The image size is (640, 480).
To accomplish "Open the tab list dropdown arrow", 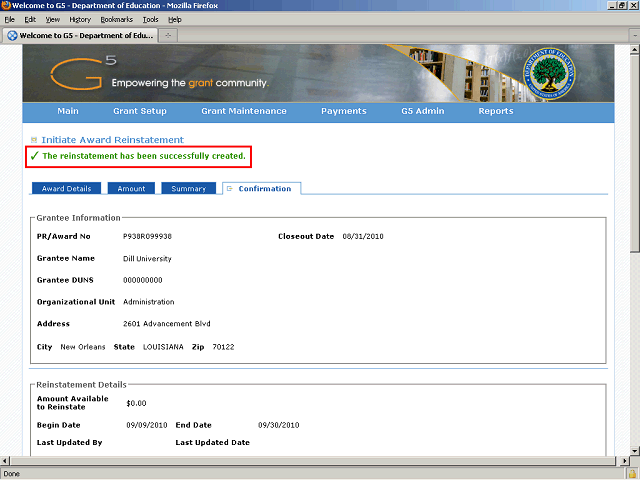I will point(635,36).
